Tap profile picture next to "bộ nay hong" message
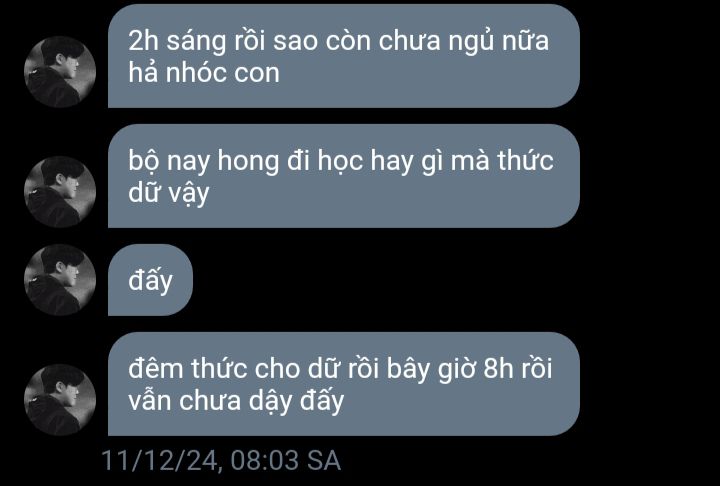Screen dimensions: 720x486 pyautogui.click(x=60, y=192)
